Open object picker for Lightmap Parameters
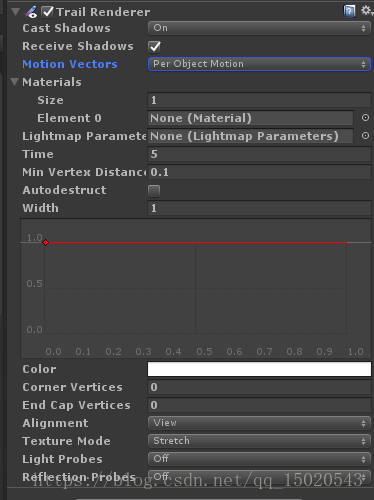The image size is (374, 500). (x=365, y=136)
